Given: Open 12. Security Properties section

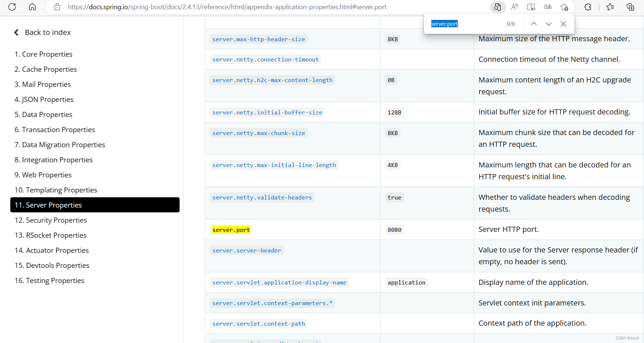Looking at the screenshot, I should (x=50, y=220).
